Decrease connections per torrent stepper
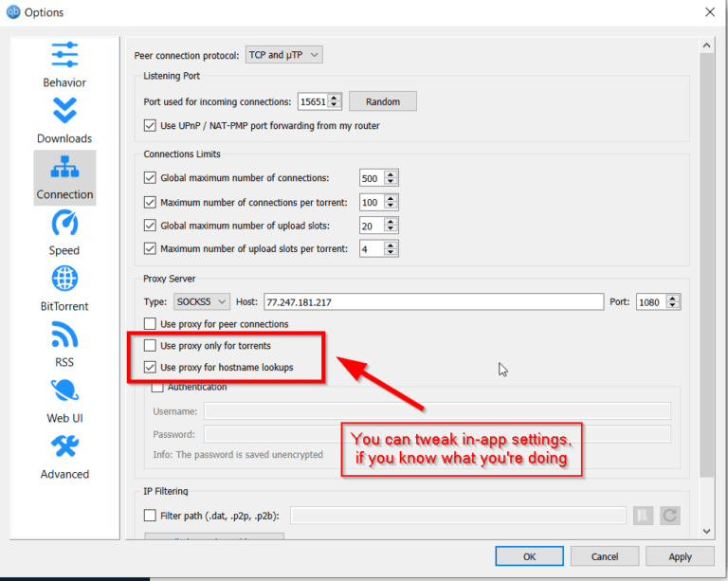 391,206
